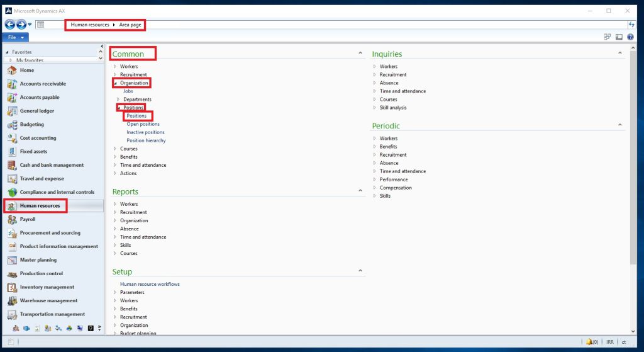Open the Accounts receivable module icon
The width and height of the screenshot is (644, 352).
12,84
